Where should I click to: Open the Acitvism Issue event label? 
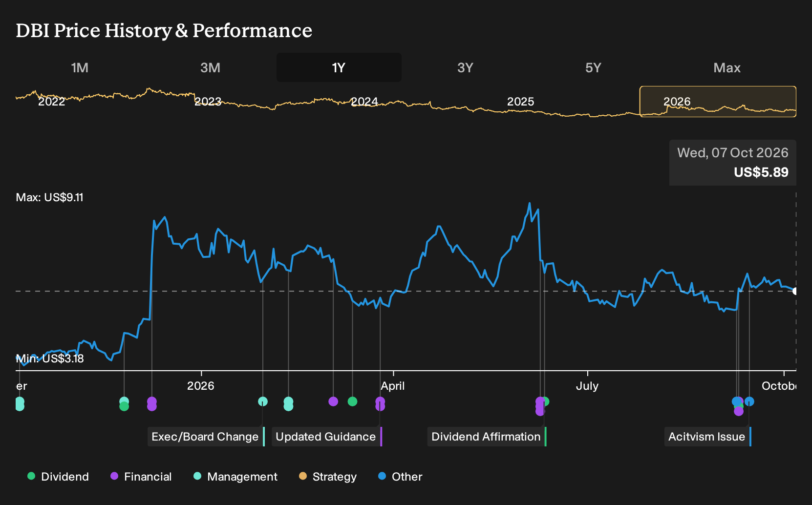[x=708, y=437]
